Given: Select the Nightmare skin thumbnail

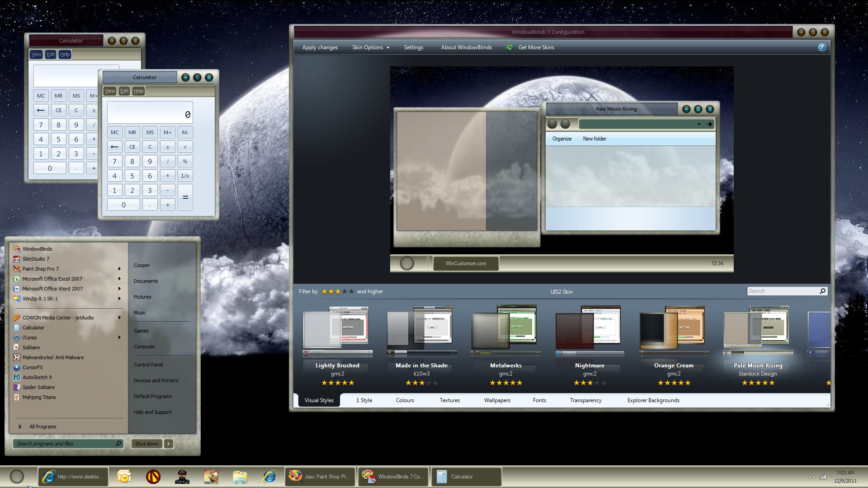Looking at the screenshot, I should pos(590,331).
